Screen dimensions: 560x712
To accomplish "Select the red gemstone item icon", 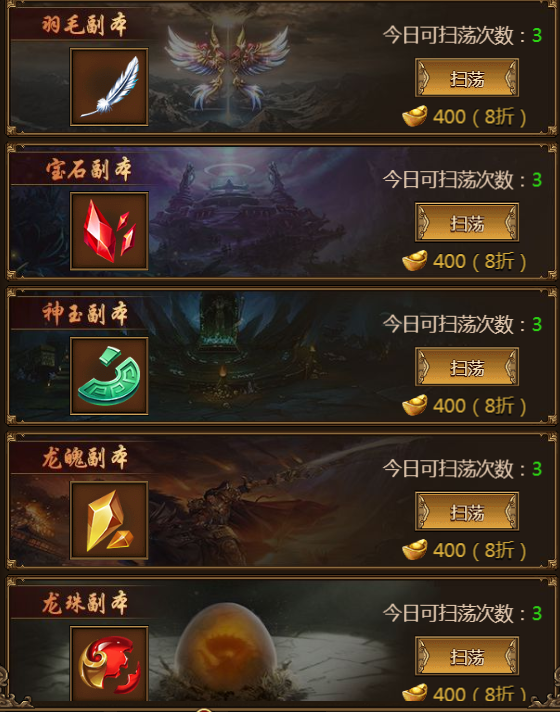I will [109, 231].
